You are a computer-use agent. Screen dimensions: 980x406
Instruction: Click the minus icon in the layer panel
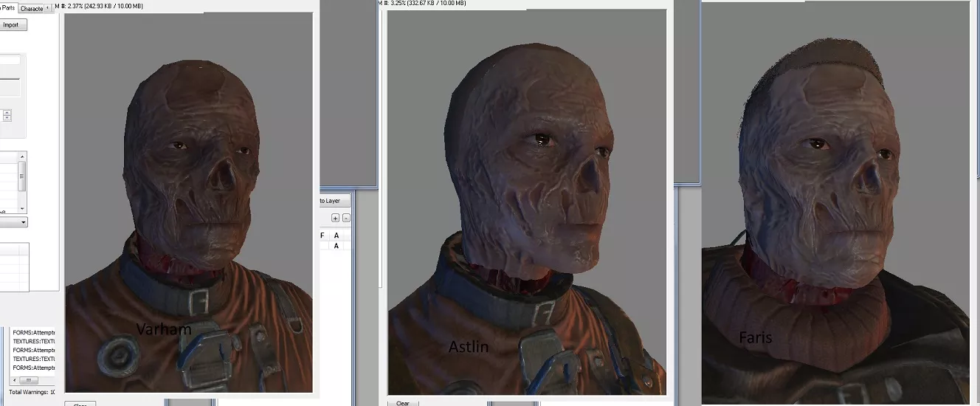coord(346,218)
